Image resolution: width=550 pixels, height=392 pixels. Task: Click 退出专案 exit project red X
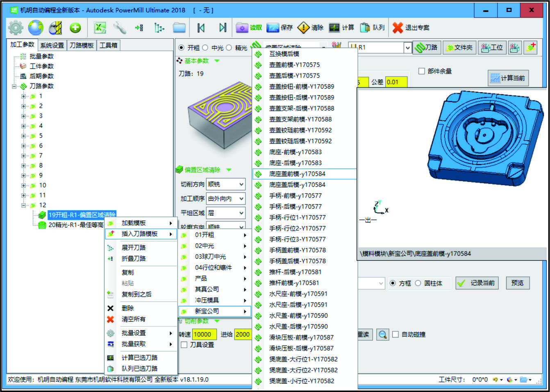coord(411,27)
